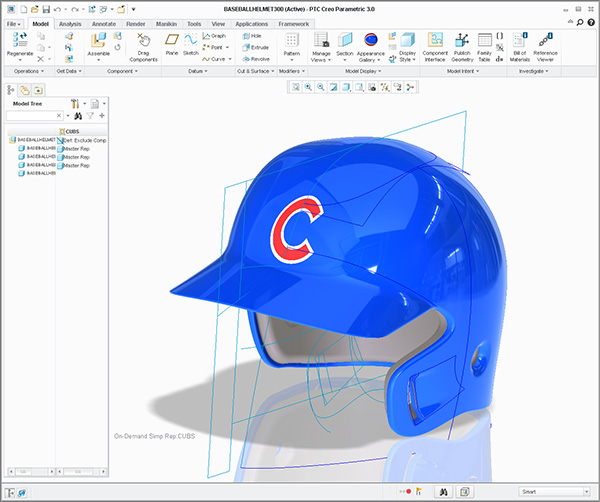Image resolution: width=600 pixels, height=502 pixels.
Task: Expand the Model Display group dropdown
Action: click(x=363, y=71)
